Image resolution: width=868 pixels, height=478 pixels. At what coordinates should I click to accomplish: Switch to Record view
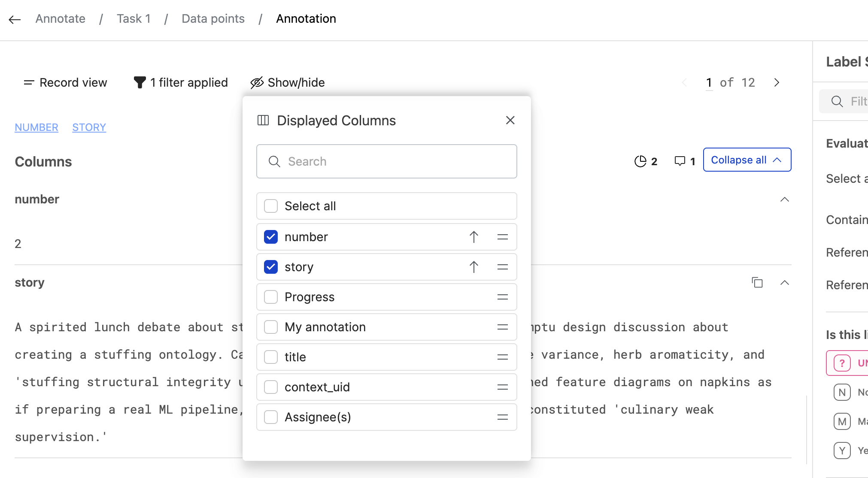[x=64, y=82]
